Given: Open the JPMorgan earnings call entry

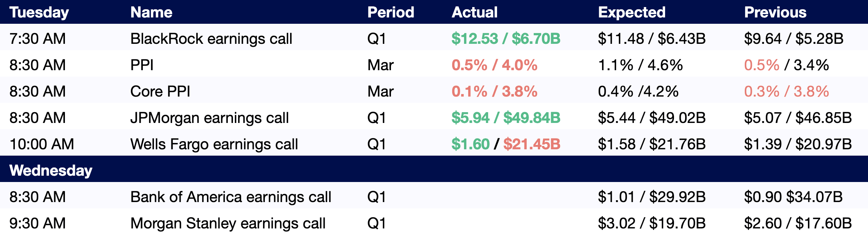Looking at the screenshot, I should pos(210,118).
